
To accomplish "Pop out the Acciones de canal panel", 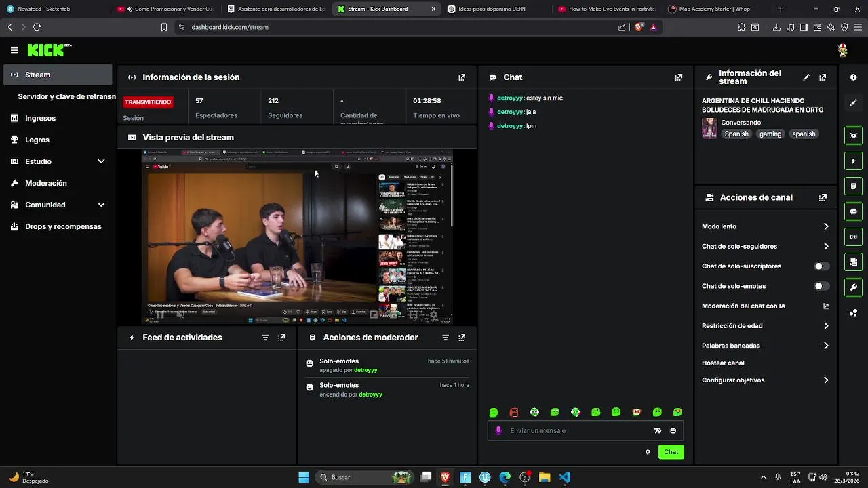I will click(823, 198).
